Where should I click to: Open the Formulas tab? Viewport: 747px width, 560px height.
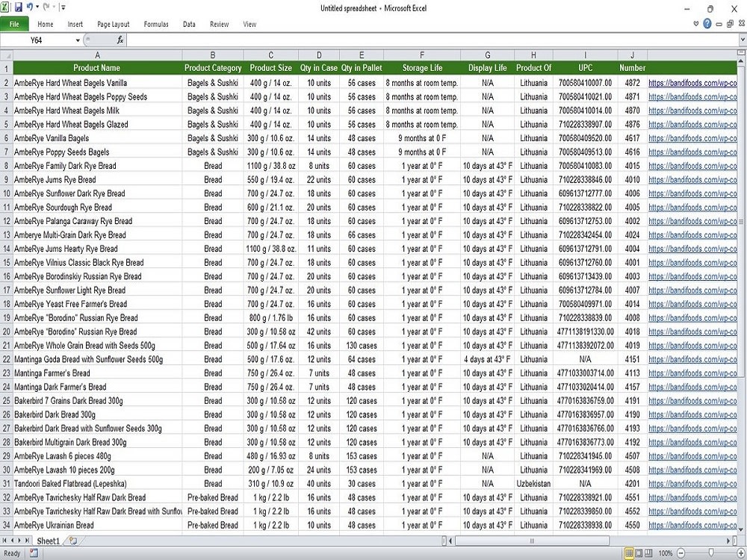[x=156, y=25]
